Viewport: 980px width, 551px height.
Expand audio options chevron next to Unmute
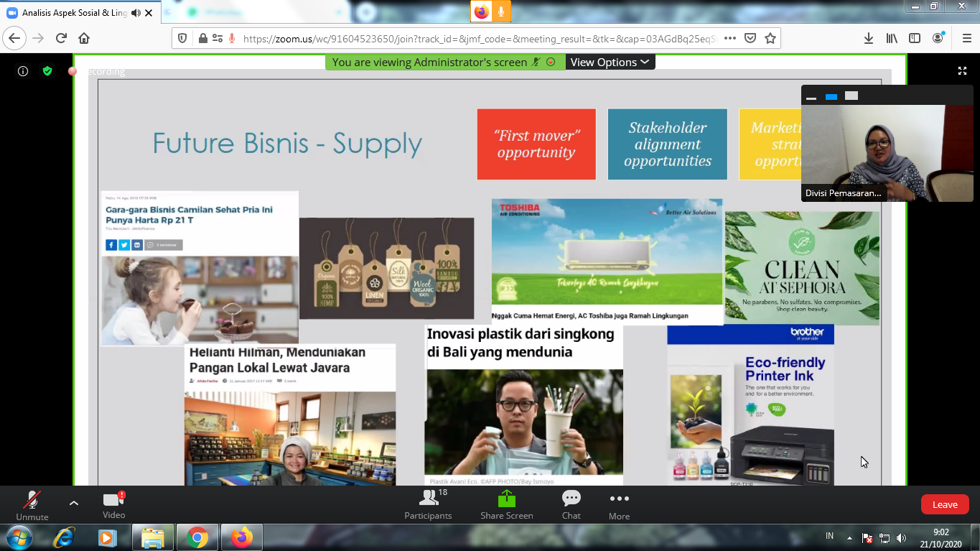74,503
